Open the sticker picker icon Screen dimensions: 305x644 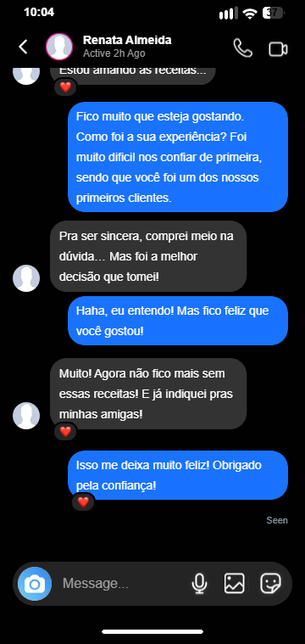pos(270,584)
